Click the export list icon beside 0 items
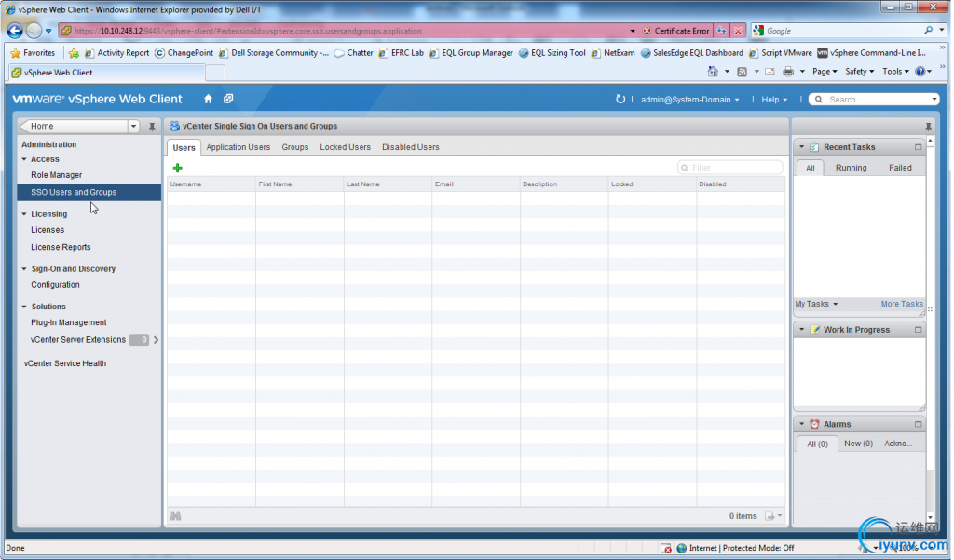 770,516
